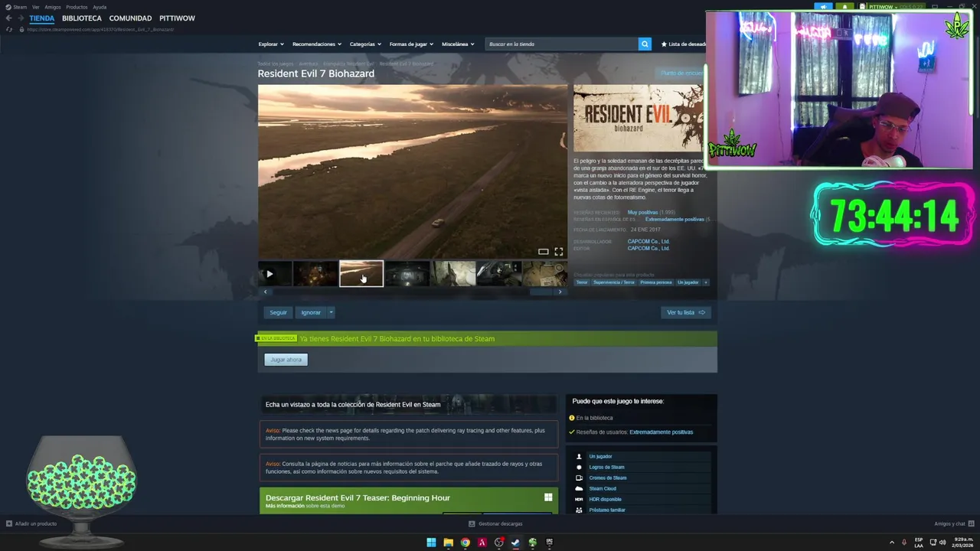Expand the Explorar store dropdown

point(271,44)
